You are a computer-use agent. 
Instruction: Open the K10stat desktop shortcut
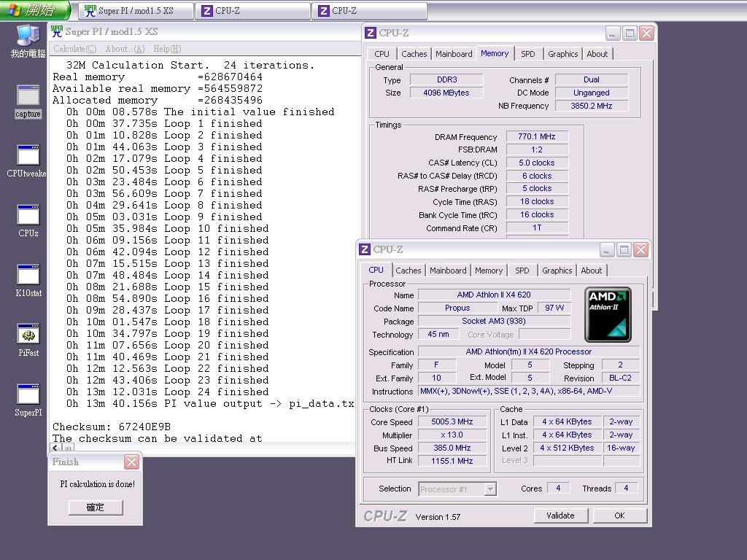click(28, 281)
